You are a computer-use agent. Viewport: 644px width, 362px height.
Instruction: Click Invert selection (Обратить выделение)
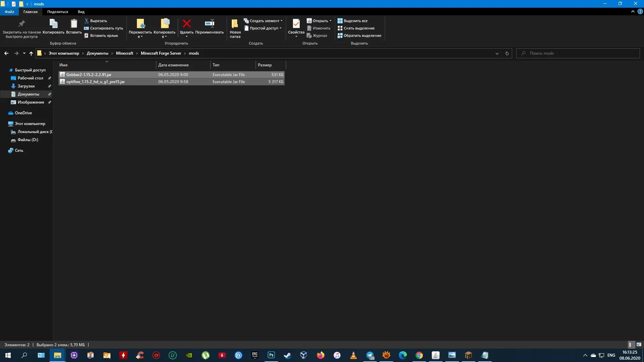[x=362, y=36]
